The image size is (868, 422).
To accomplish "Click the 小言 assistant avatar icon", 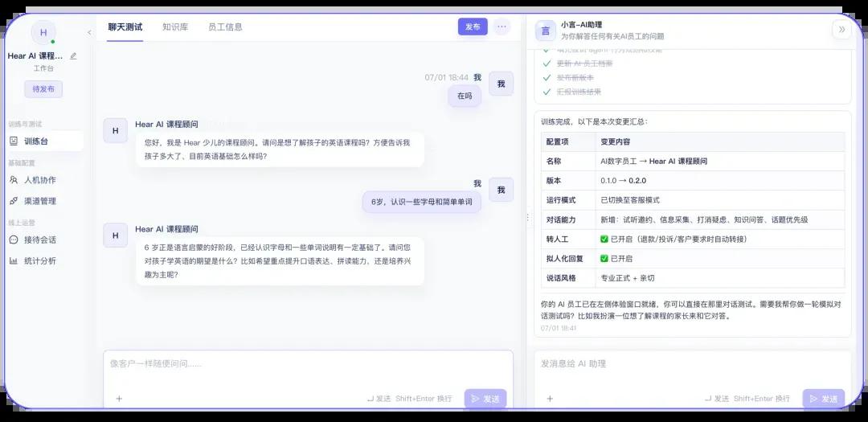I will pos(545,31).
